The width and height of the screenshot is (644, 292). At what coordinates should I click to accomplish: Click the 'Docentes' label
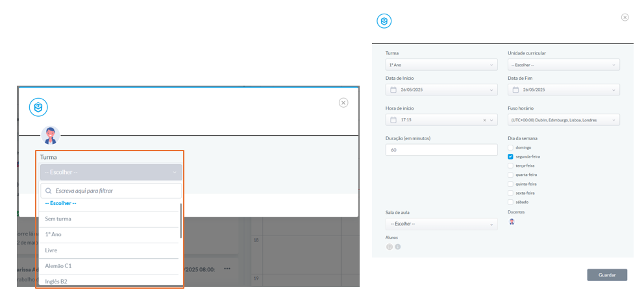[x=516, y=212]
